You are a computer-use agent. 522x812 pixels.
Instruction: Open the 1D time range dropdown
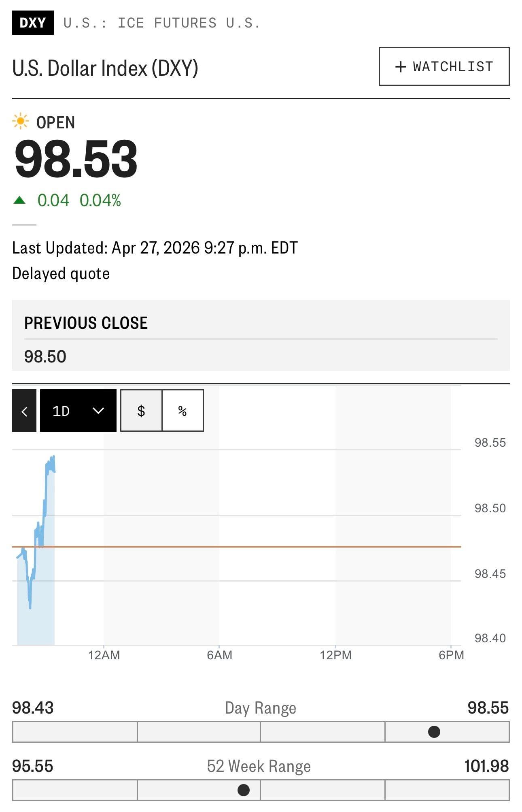[x=78, y=411]
